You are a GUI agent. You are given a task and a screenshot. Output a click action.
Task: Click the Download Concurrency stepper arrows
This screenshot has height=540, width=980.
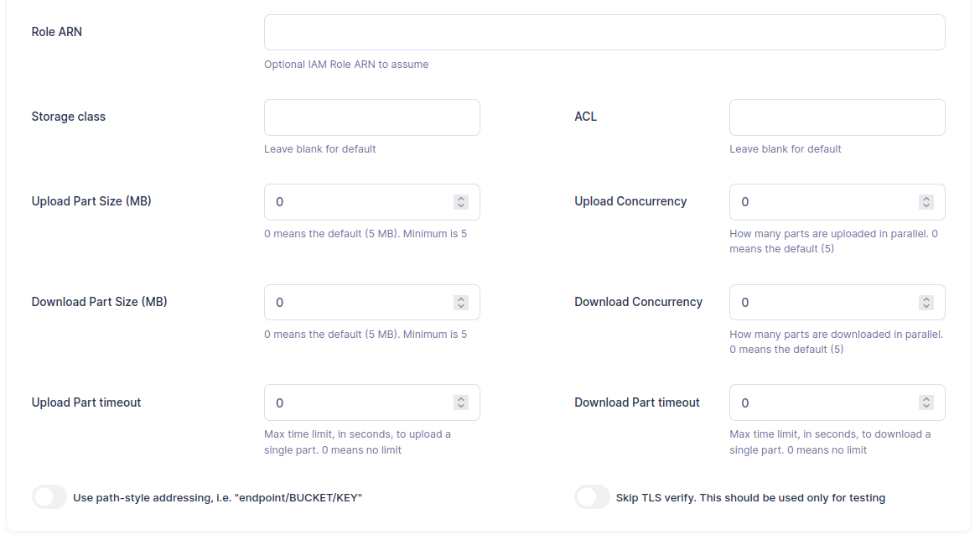click(x=926, y=303)
